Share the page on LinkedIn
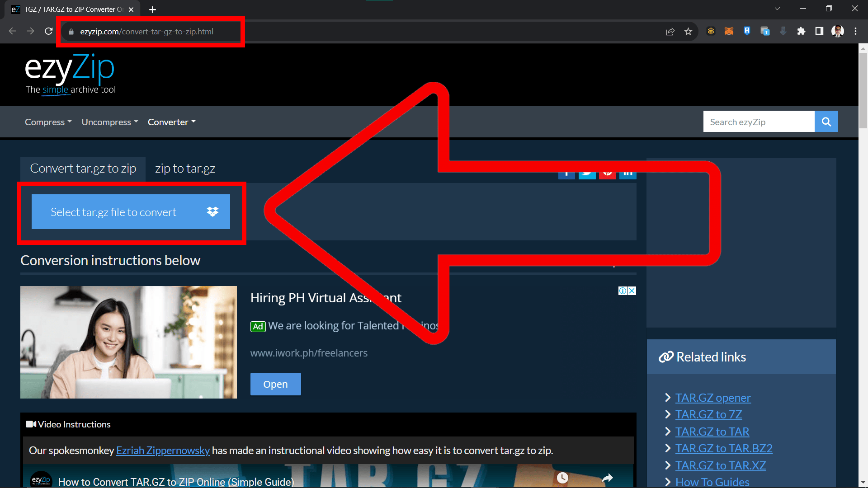Screen dimensions: 868x488 [x=628, y=172]
